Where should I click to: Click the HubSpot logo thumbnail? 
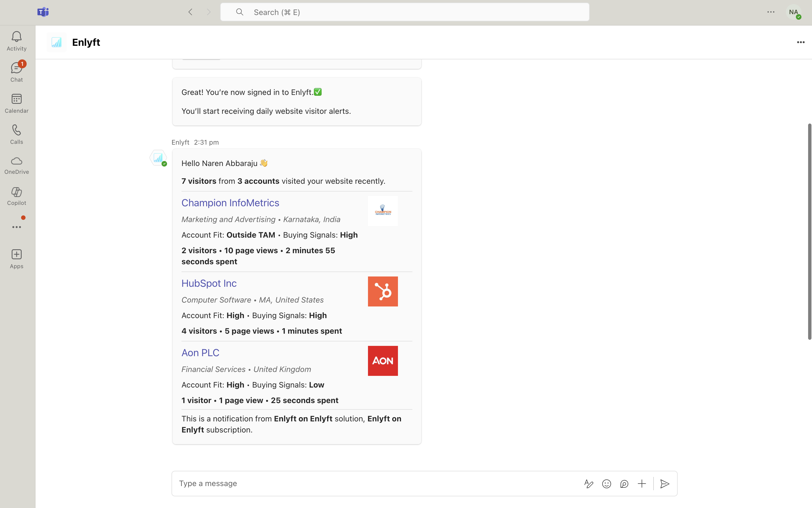pos(383,292)
